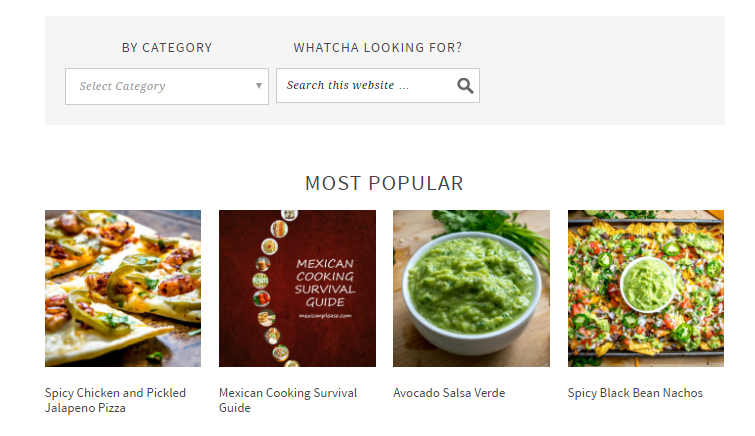Open the Spicy Black Bean Nachos photo
This screenshot has height=436, width=755.
click(x=645, y=288)
